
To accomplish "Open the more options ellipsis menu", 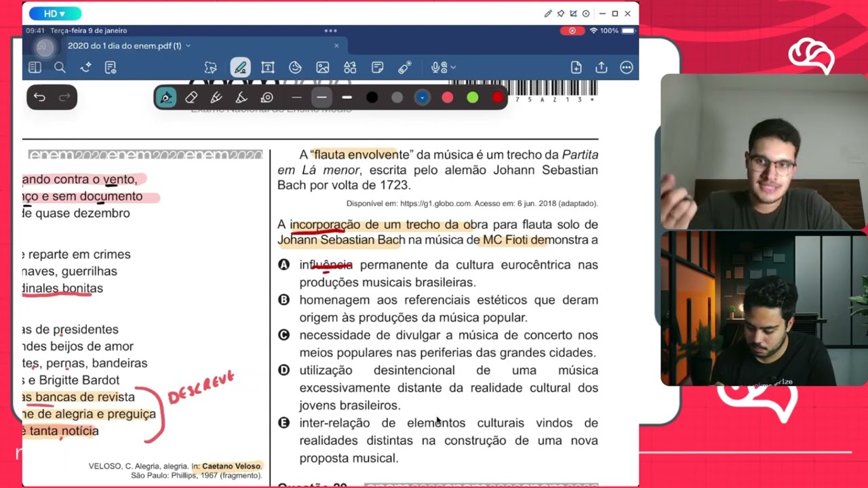I will 627,67.
